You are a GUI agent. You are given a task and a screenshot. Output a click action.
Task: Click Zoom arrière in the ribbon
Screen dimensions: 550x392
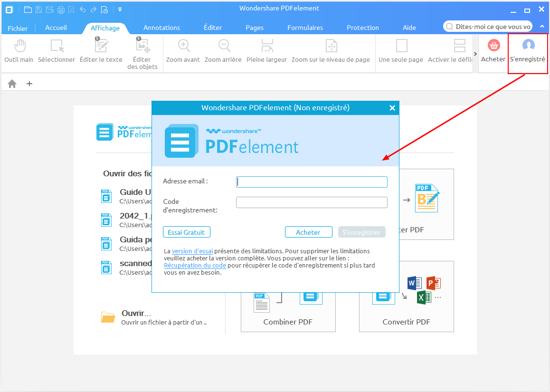pyautogui.click(x=223, y=51)
